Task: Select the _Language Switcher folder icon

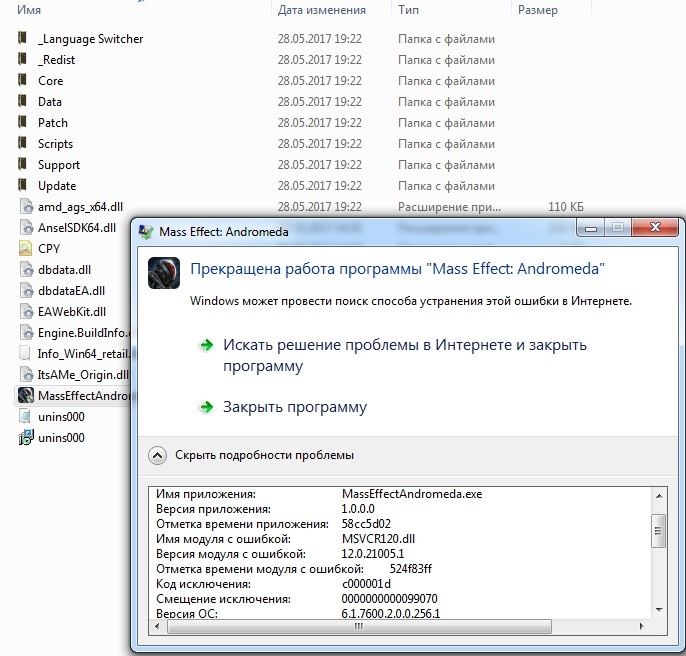Action: pos(23,38)
